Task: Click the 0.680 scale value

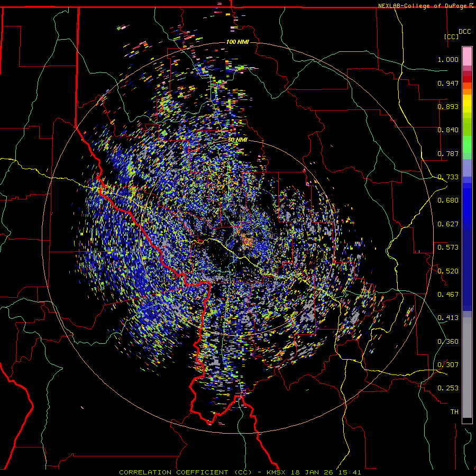Action: point(448,200)
